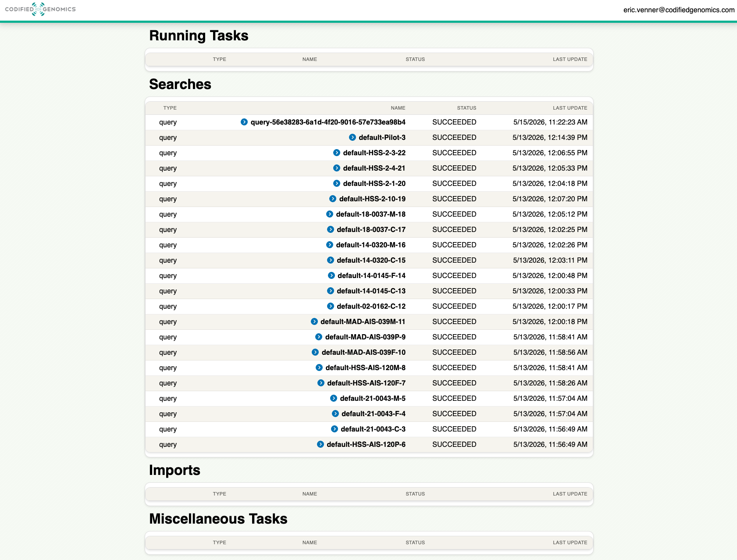The image size is (737, 560).
Task: Open the default-Pilot-3 search result
Action: [x=382, y=137]
